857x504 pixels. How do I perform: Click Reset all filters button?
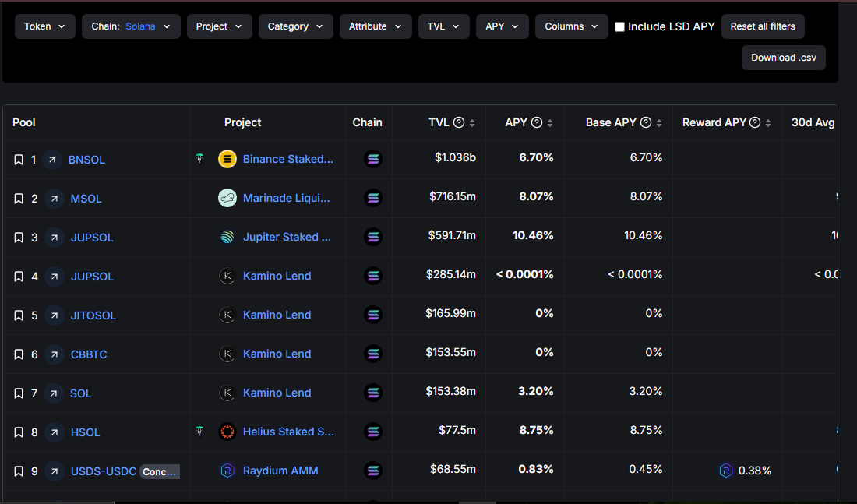(x=763, y=26)
